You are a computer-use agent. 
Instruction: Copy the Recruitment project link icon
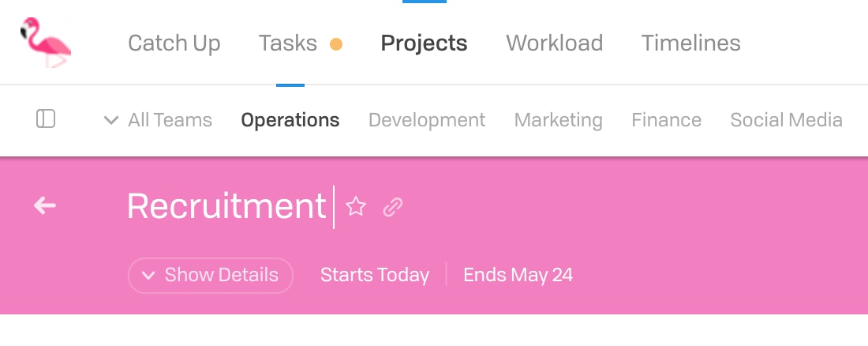click(392, 207)
